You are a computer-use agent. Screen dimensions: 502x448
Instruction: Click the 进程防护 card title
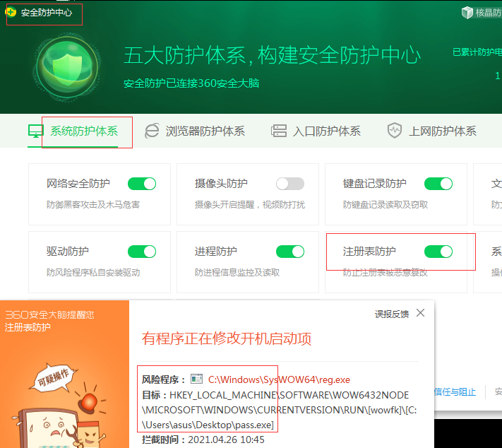tap(216, 252)
